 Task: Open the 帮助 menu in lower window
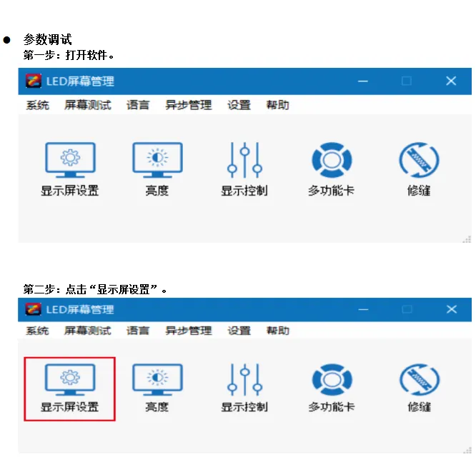pyautogui.click(x=278, y=330)
